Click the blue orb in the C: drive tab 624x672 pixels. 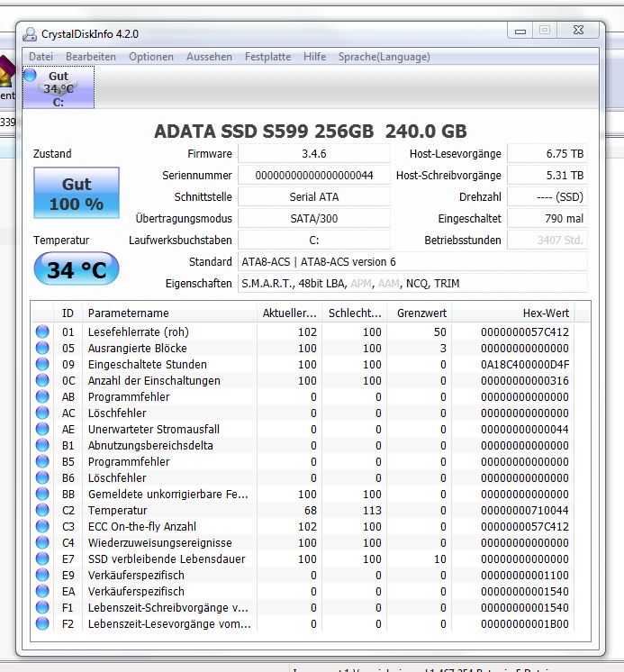coord(30,75)
